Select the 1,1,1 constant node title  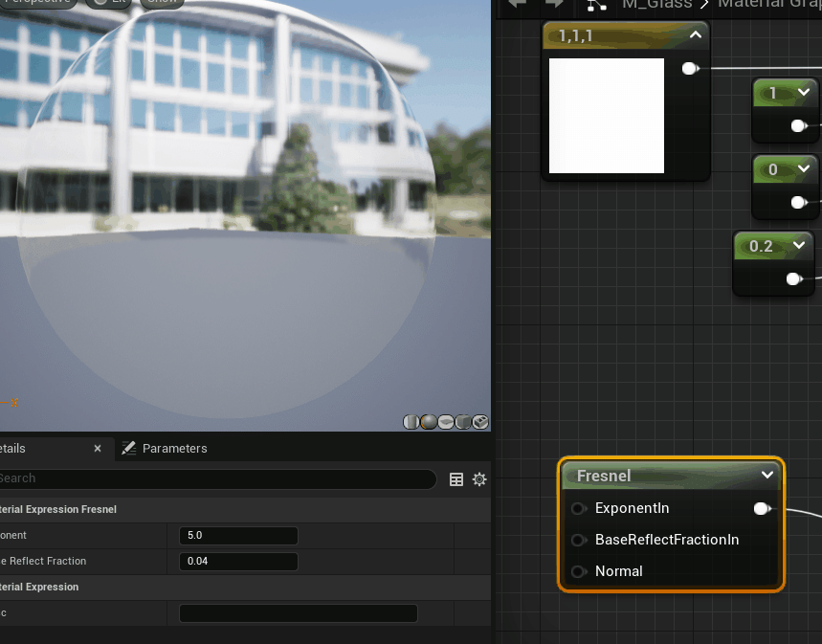point(576,35)
